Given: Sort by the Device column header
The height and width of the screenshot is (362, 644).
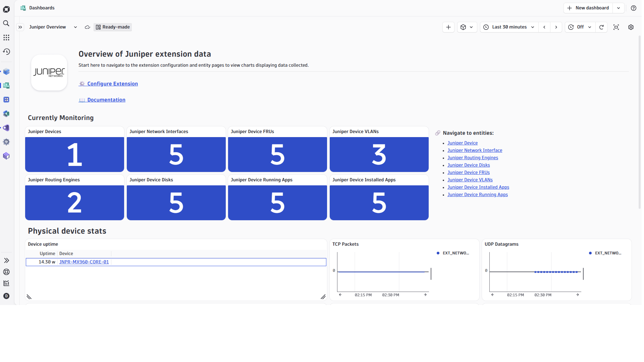Looking at the screenshot, I should click(66, 254).
